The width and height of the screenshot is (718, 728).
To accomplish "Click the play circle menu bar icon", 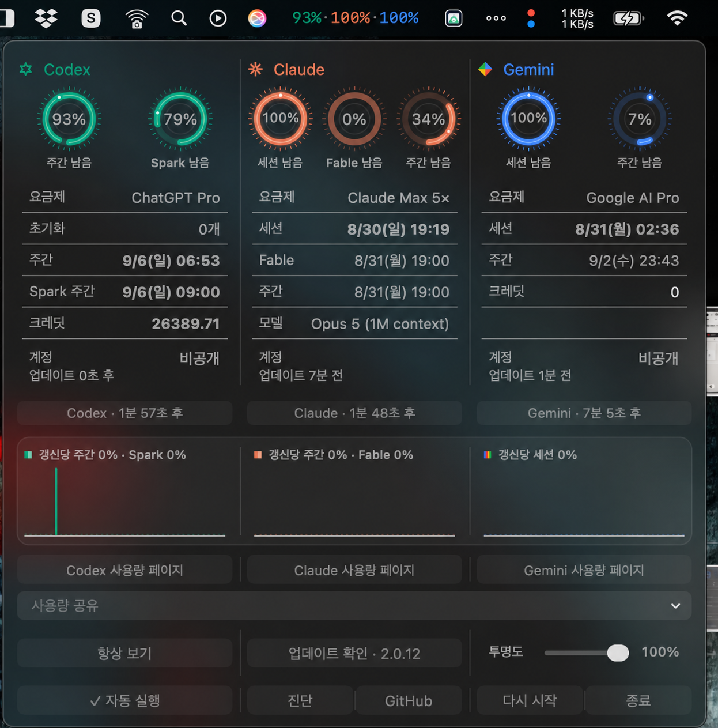I will click(x=217, y=18).
